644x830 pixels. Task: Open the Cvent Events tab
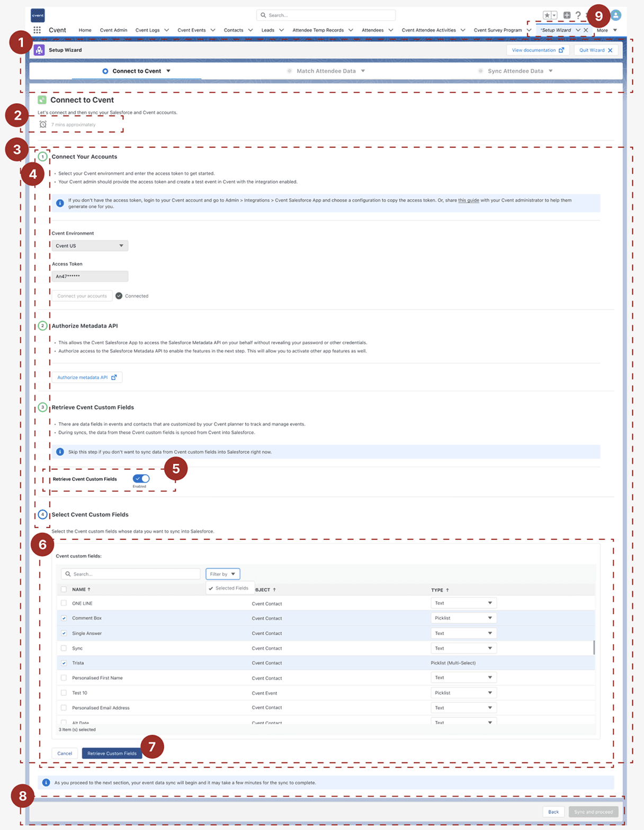point(192,30)
